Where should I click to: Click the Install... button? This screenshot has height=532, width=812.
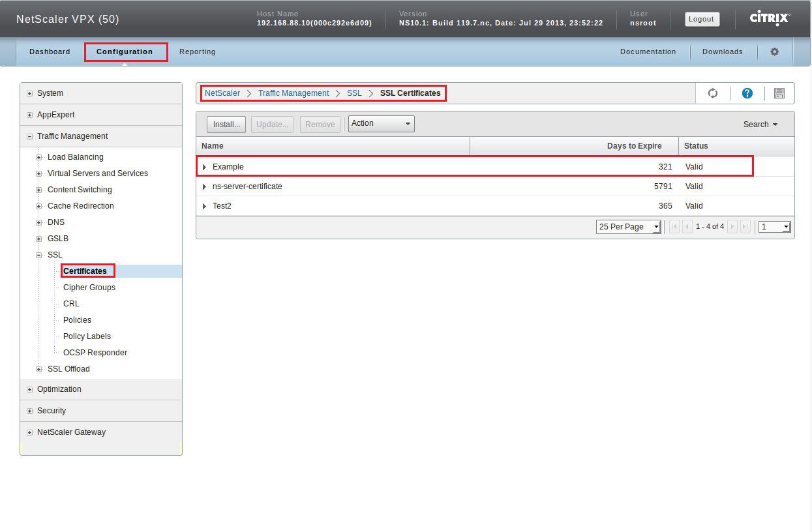point(227,125)
